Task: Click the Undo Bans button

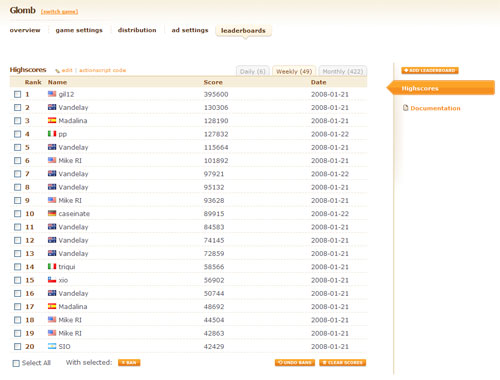Action: (x=295, y=362)
